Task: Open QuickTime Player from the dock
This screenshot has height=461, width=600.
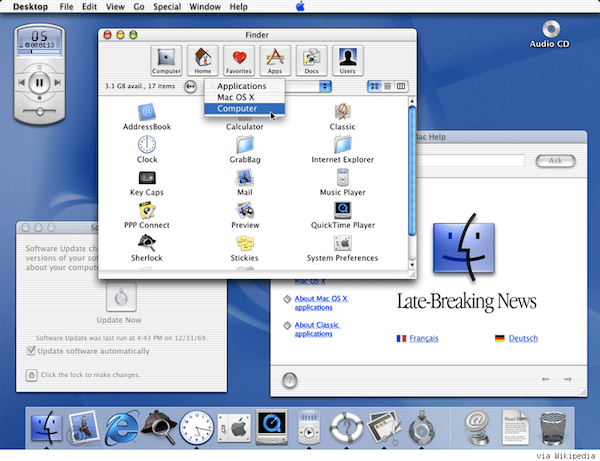Action: (272, 427)
